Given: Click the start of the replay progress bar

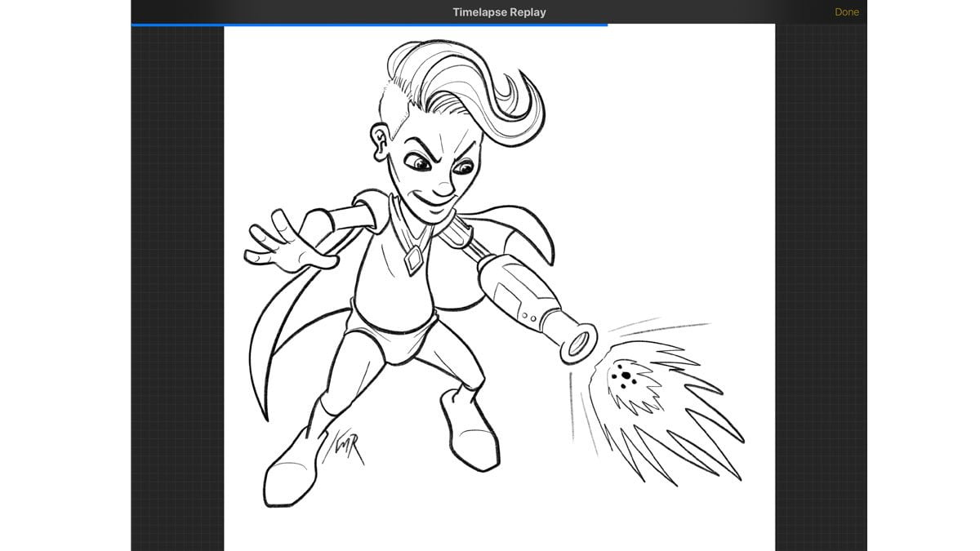Looking at the screenshot, I should (x=133, y=24).
